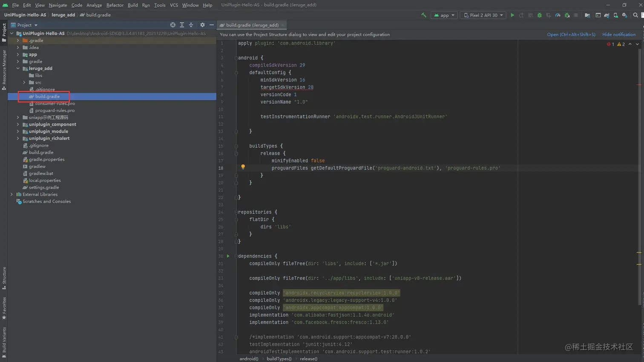Click the Search Everywhere magnifier icon
The height and width of the screenshot is (362, 644).
[635, 15]
